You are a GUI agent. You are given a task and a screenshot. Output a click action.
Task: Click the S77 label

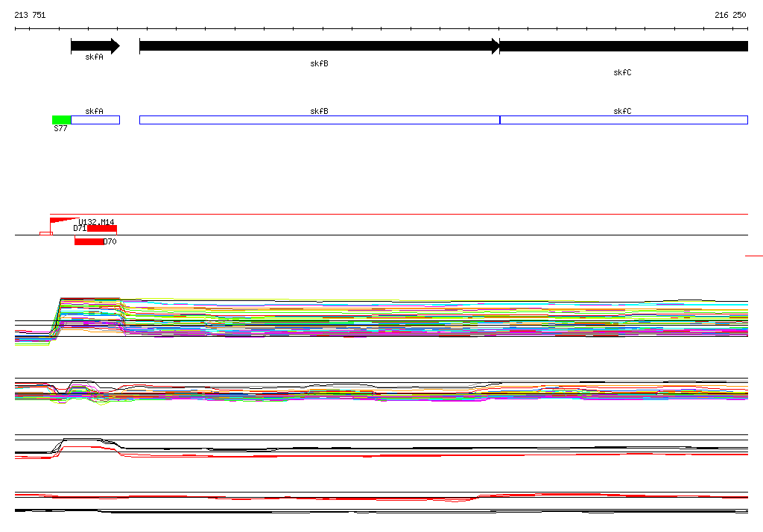tap(60, 128)
